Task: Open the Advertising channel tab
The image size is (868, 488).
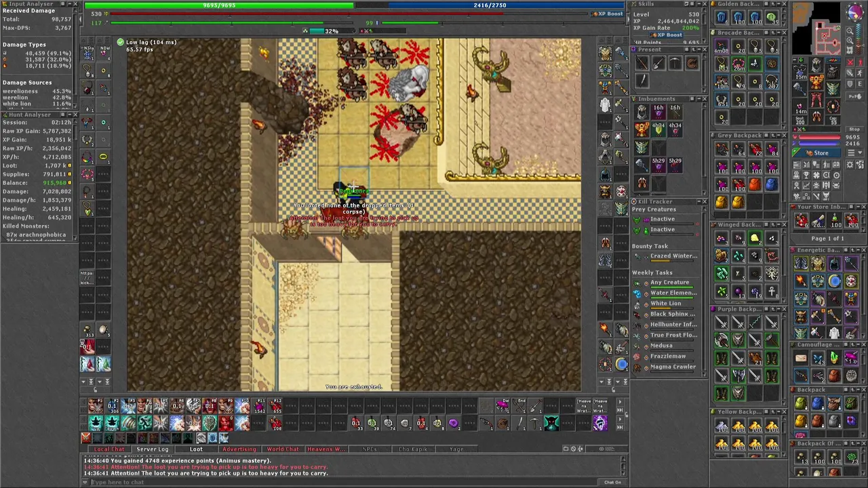Action: click(x=239, y=449)
